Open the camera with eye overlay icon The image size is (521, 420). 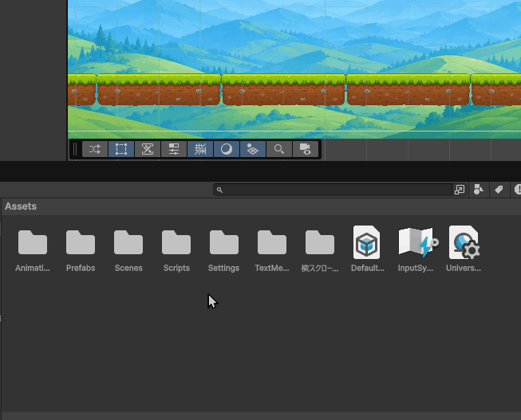pyautogui.click(x=306, y=149)
